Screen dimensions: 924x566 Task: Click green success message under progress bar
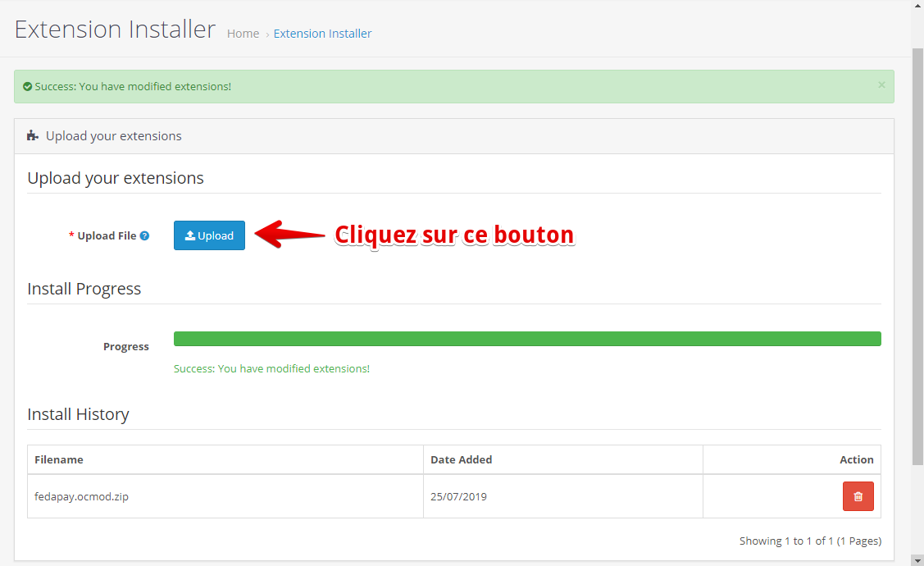coord(271,368)
